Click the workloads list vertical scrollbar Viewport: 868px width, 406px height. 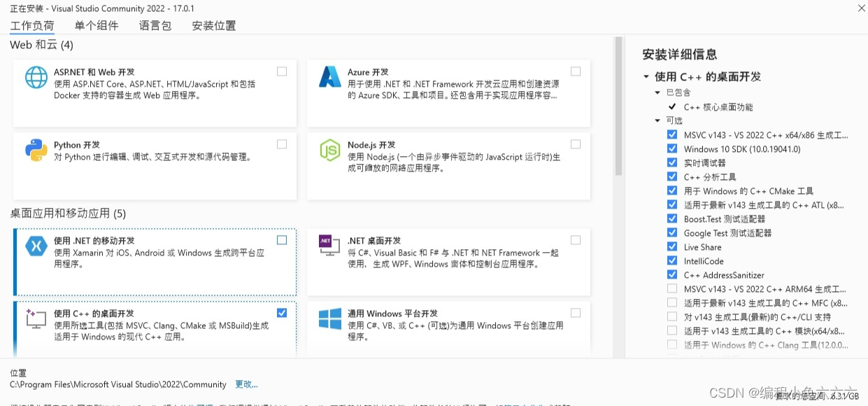(618, 106)
